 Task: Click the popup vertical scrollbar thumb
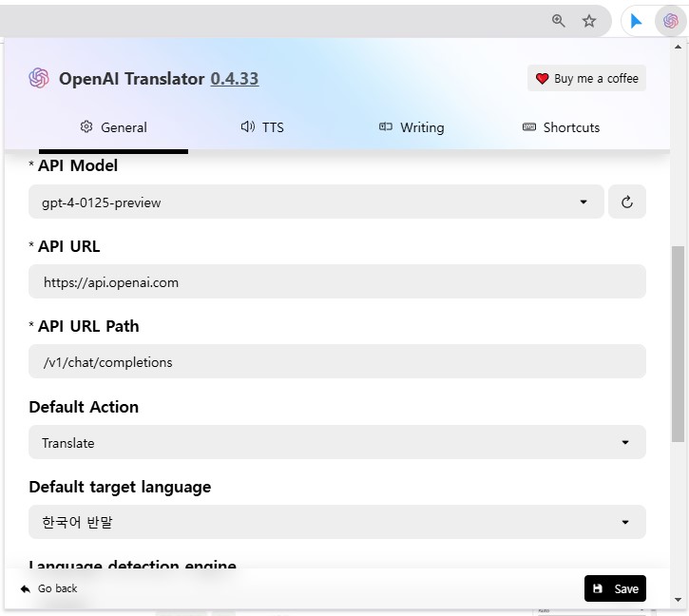coord(678,344)
